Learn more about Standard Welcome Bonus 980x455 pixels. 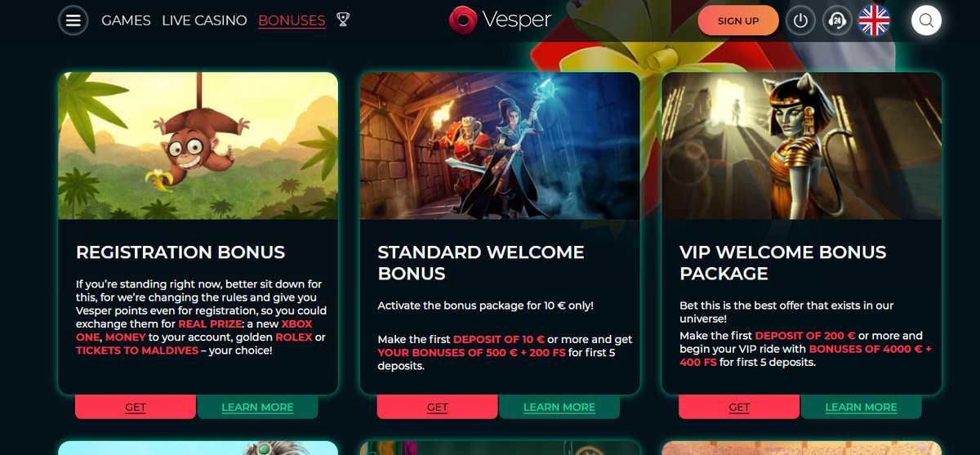pyautogui.click(x=559, y=407)
